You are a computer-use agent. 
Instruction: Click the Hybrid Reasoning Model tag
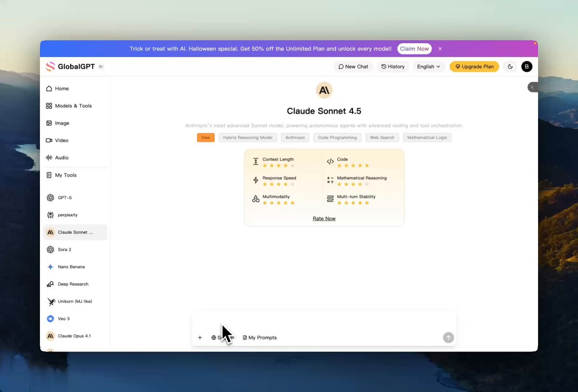click(x=248, y=138)
